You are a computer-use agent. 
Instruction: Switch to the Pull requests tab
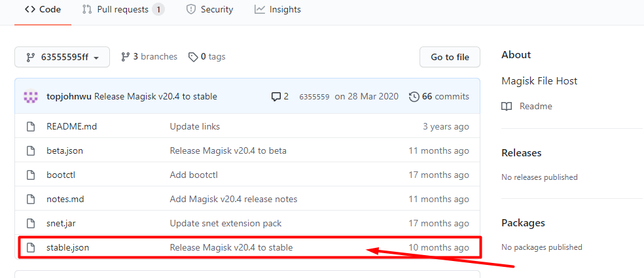click(x=123, y=9)
